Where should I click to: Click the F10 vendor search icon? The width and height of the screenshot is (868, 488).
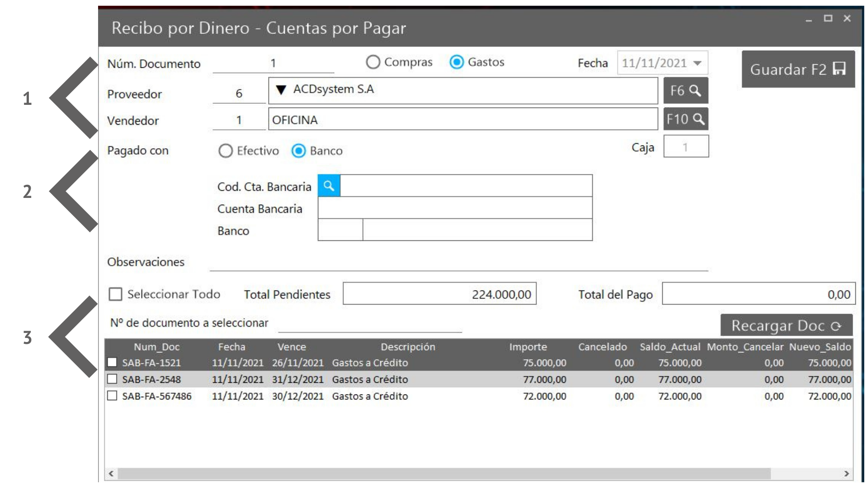tap(685, 119)
